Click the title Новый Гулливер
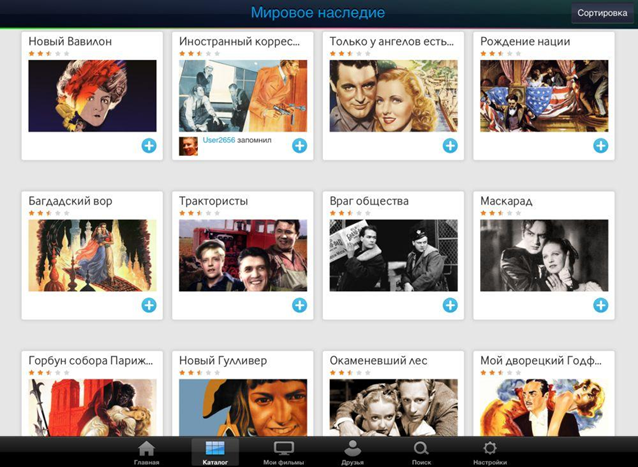The height and width of the screenshot is (467, 638). point(223,360)
